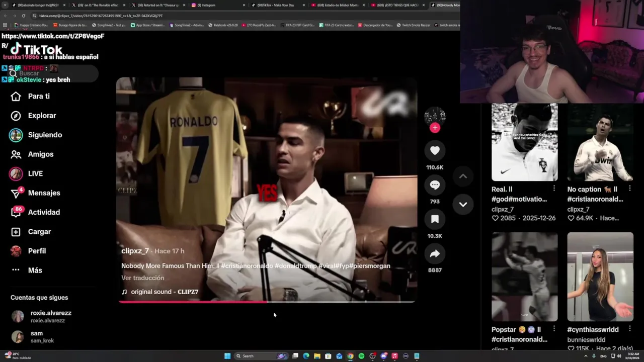The image size is (644, 362).
Task: Go to next video with down chevron
Action: pos(463,205)
